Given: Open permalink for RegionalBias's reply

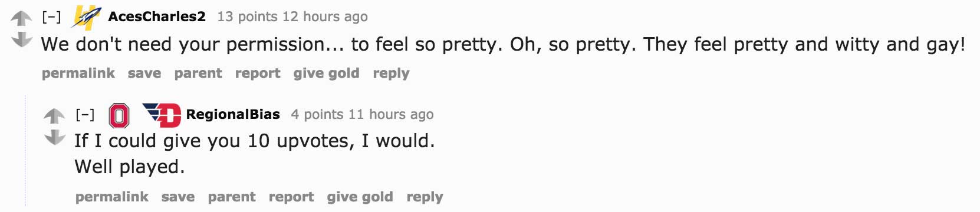Looking at the screenshot, I should 112,197.
